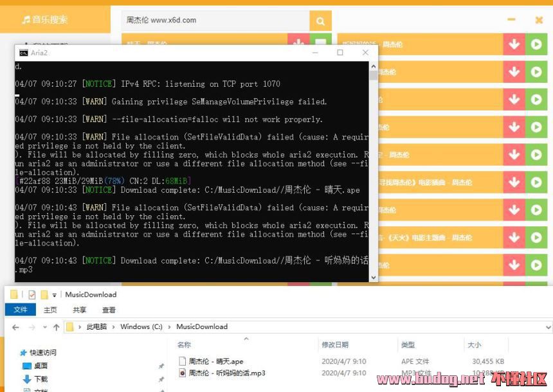Click Aria2 console scrollbar down arrow
553x392 pixels.
[x=374, y=278]
